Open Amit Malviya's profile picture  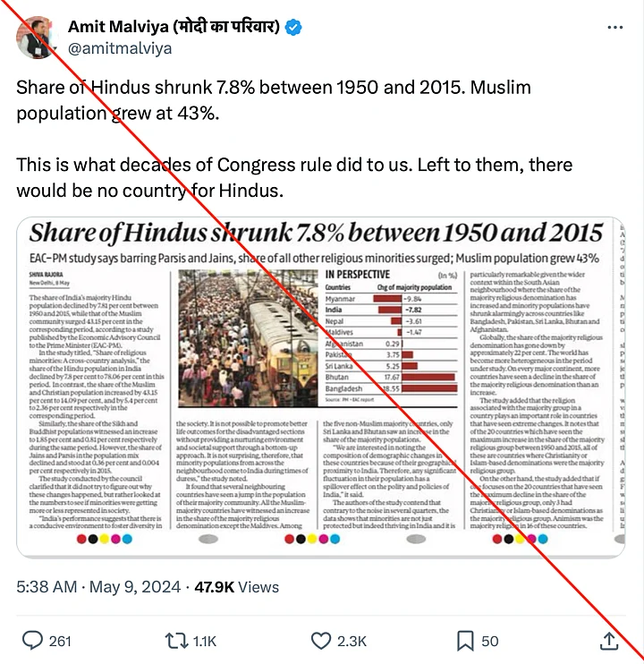click(36, 38)
